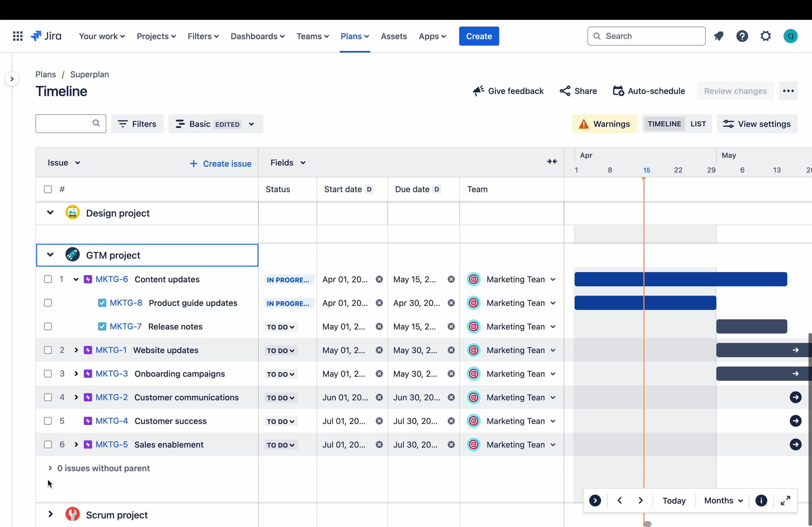Expand the timeline to fullscreen
Screen dimensions: 812x527
click(x=785, y=500)
